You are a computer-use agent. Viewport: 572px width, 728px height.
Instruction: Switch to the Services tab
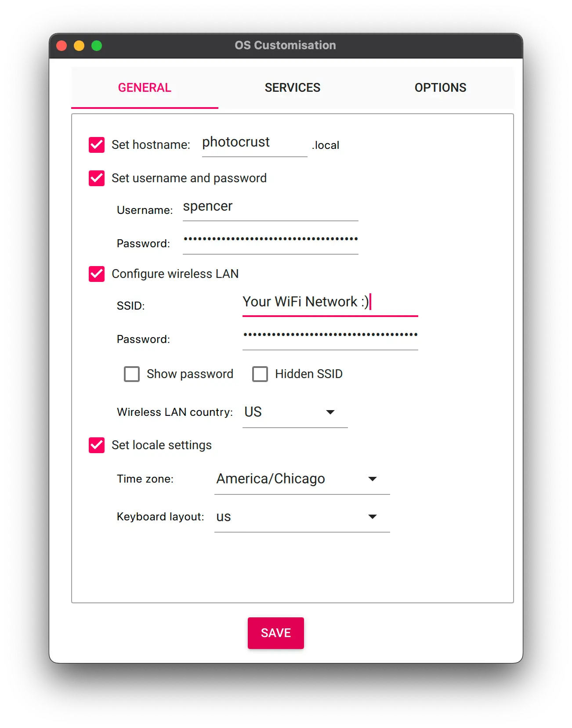point(293,88)
